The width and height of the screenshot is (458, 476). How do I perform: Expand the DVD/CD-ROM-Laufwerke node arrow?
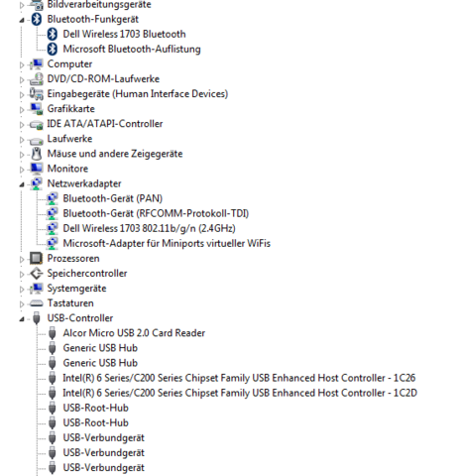tap(22, 80)
